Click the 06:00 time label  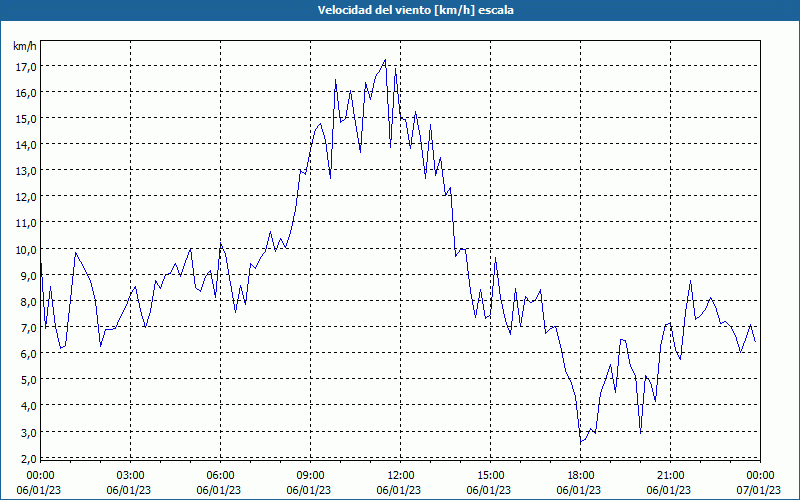click(220, 476)
